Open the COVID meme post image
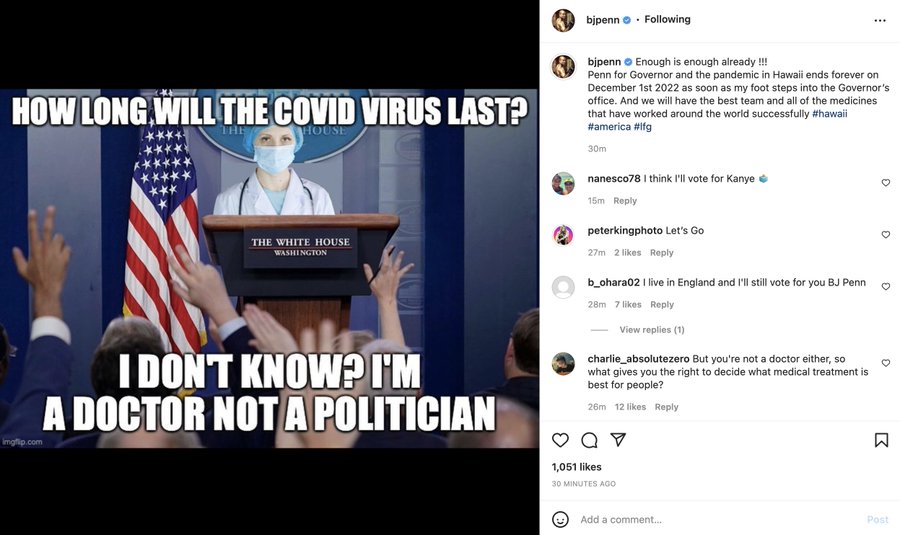 point(269,268)
